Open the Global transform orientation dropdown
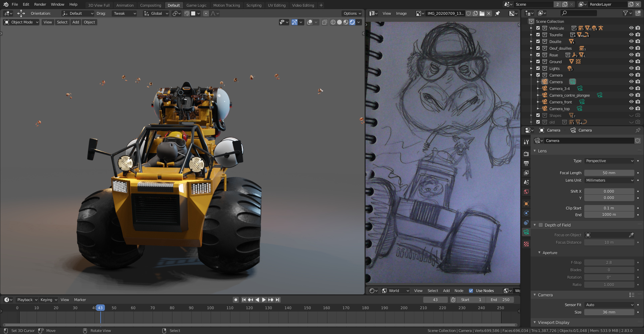This screenshot has width=644, height=334. coord(156,13)
